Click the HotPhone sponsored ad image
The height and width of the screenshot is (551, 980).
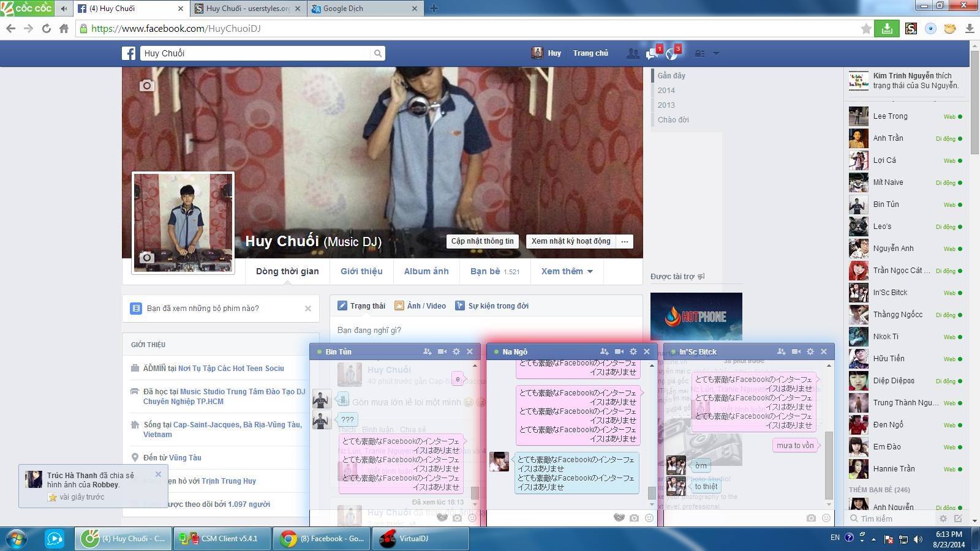point(696,317)
